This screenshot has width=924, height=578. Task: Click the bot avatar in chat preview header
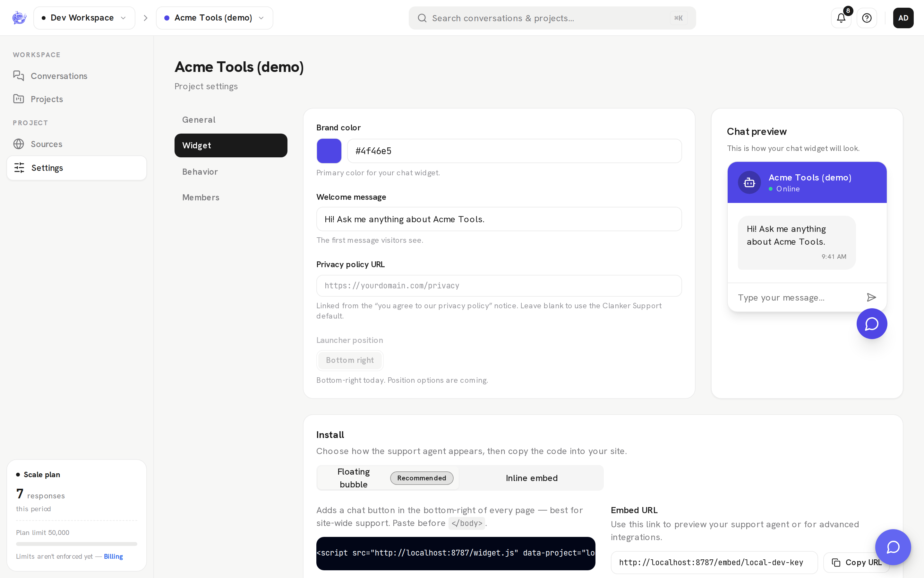(x=749, y=182)
